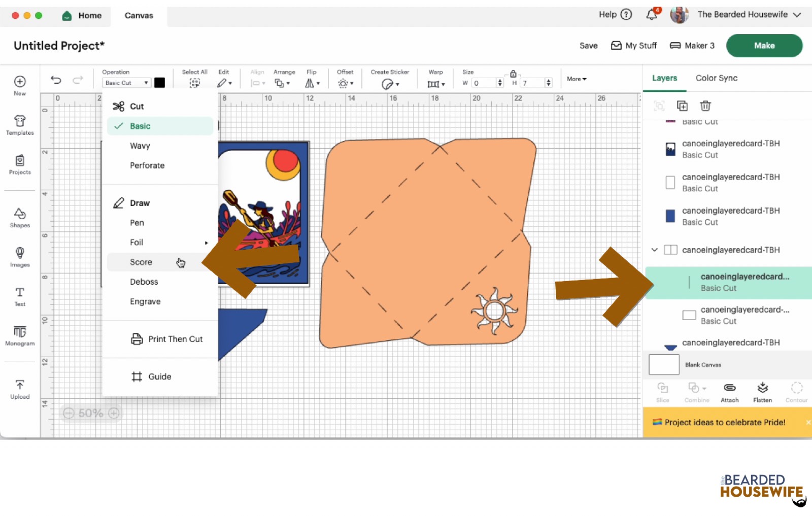Close the Pride ideas banner

pyautogui.click(x=808, y=422)
